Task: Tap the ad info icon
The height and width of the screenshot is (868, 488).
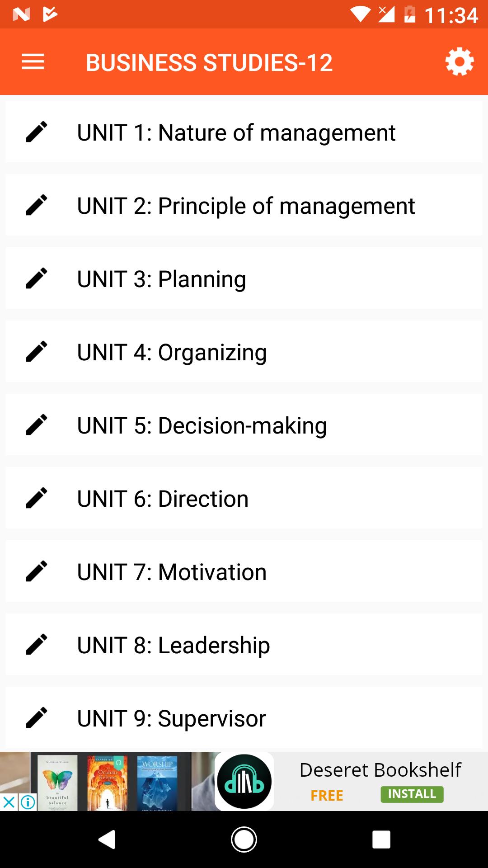Action: pos(28,802)
